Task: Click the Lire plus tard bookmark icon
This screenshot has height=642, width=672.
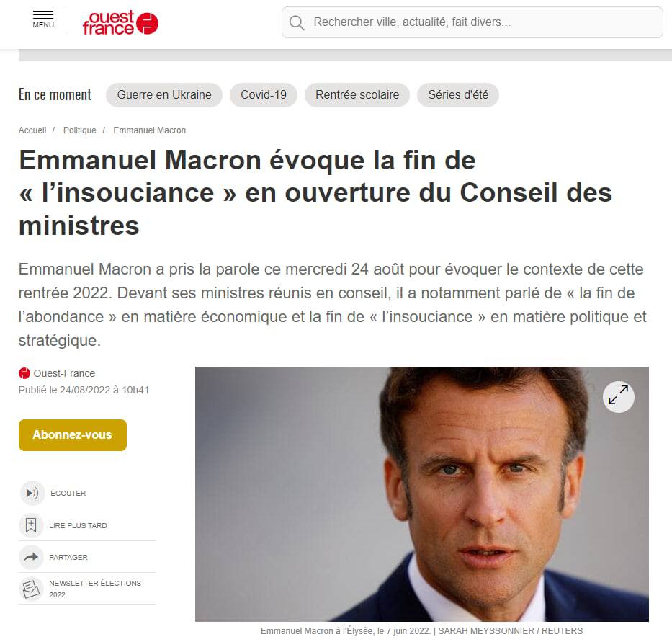Action: click(x=31, y=525)
